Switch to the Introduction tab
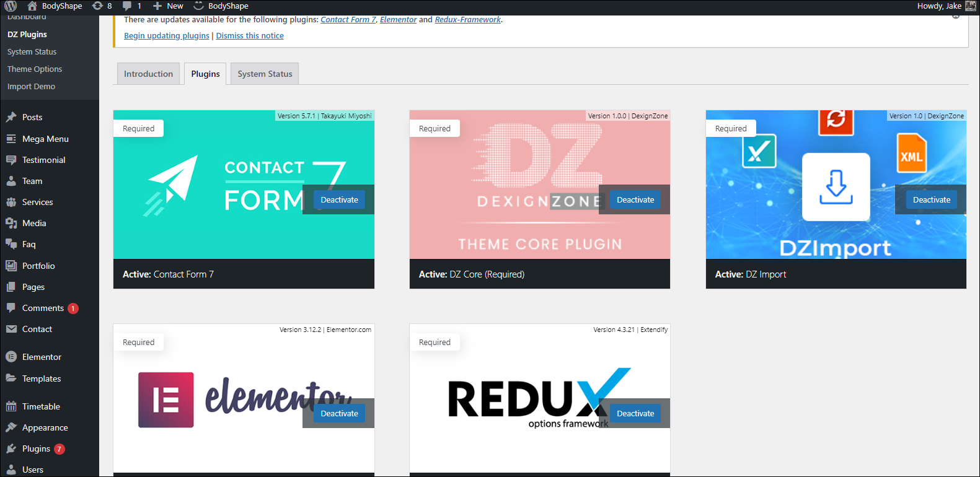 click(x=148, y=74)
